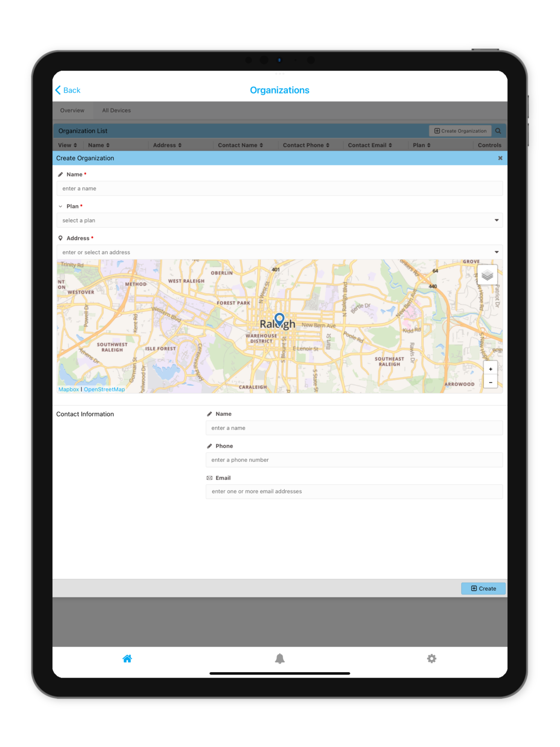Viewport: 560px width, 747px height.
Task: Open the select a plan dropdown
Action: point(280,220)
